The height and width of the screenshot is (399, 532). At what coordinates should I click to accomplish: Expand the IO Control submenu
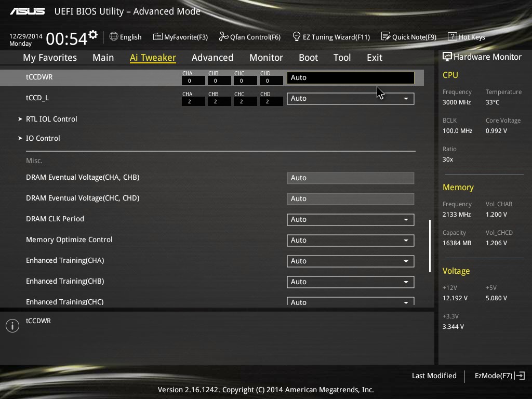[43, 138]
